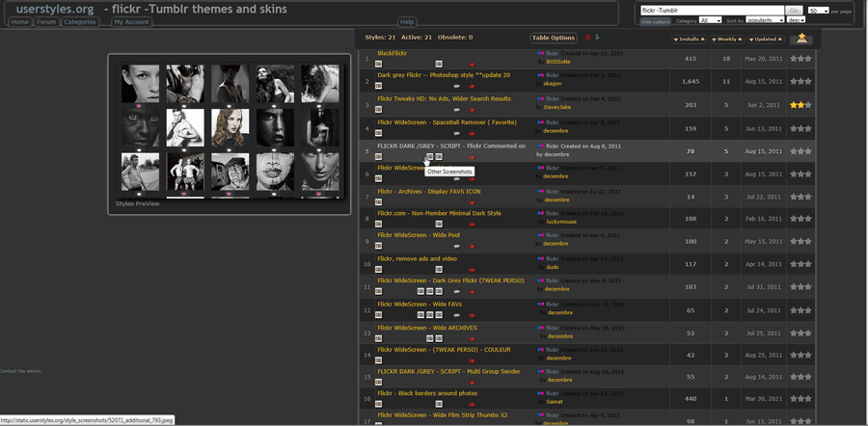Click the Styles PreView thumbnail image
This screenshot has height=426, width=868.
(x=230, y=130)
